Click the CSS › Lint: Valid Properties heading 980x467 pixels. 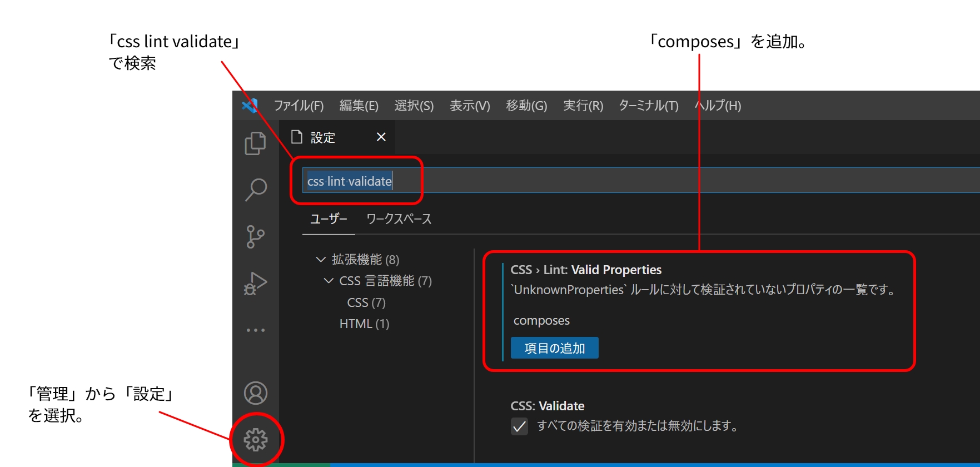(586, 270)
